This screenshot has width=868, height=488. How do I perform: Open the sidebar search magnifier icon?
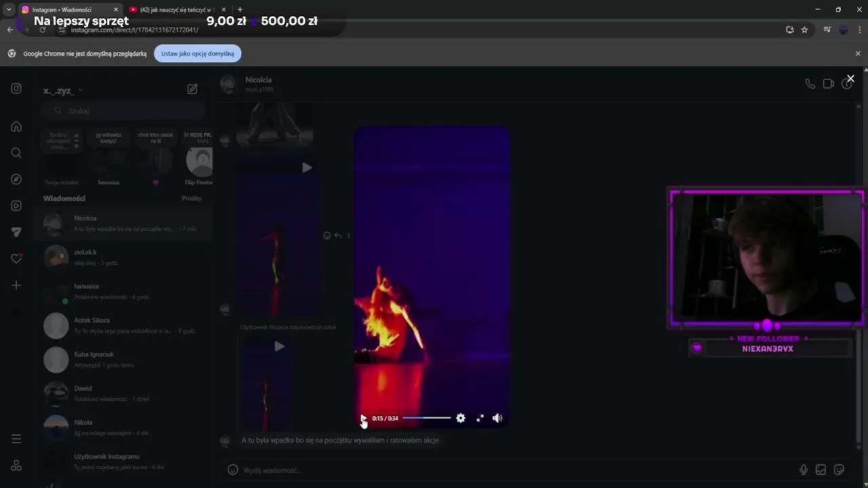(x=16, y=152)
